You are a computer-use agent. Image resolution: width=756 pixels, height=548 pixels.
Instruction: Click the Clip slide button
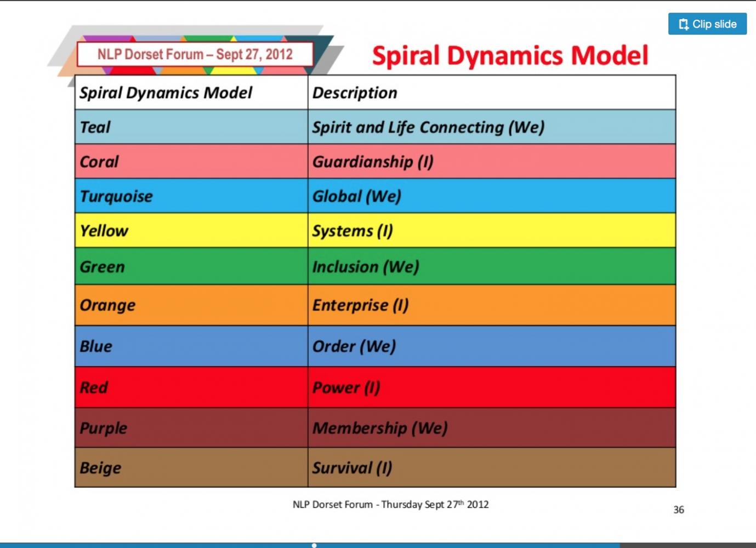click(707, 24)
